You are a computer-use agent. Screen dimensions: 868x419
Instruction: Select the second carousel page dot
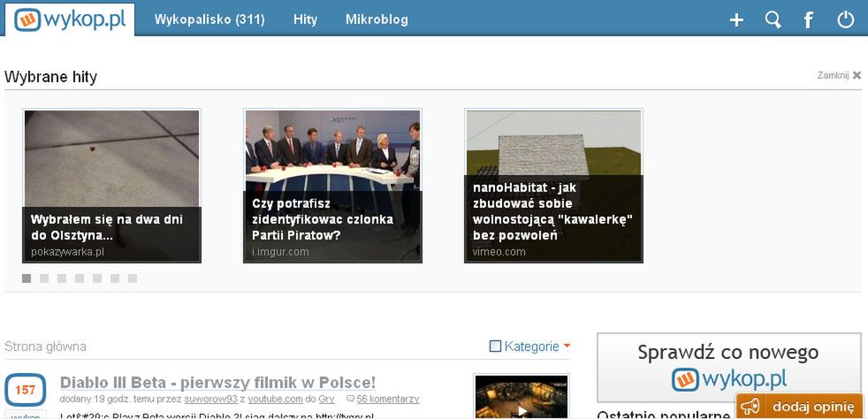tap(44, 278)
